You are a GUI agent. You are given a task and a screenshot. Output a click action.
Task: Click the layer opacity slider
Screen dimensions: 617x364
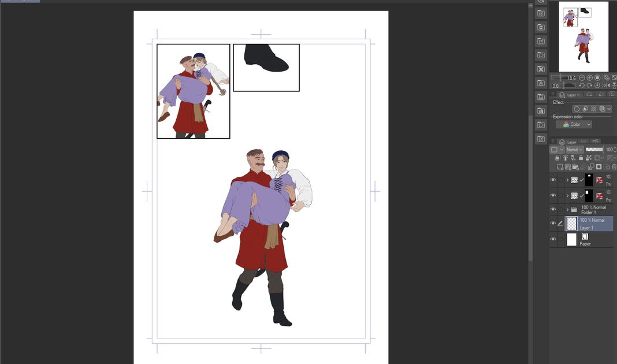(x=593, y=149)
